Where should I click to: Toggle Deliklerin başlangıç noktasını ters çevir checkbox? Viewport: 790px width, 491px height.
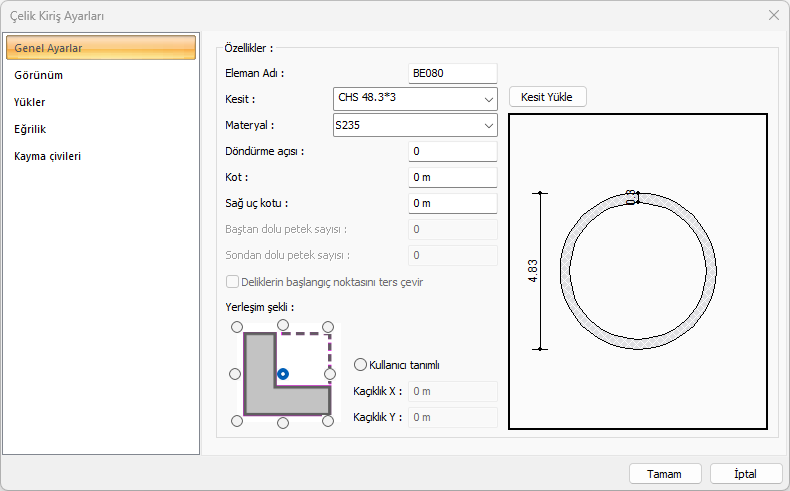(233, 282)
